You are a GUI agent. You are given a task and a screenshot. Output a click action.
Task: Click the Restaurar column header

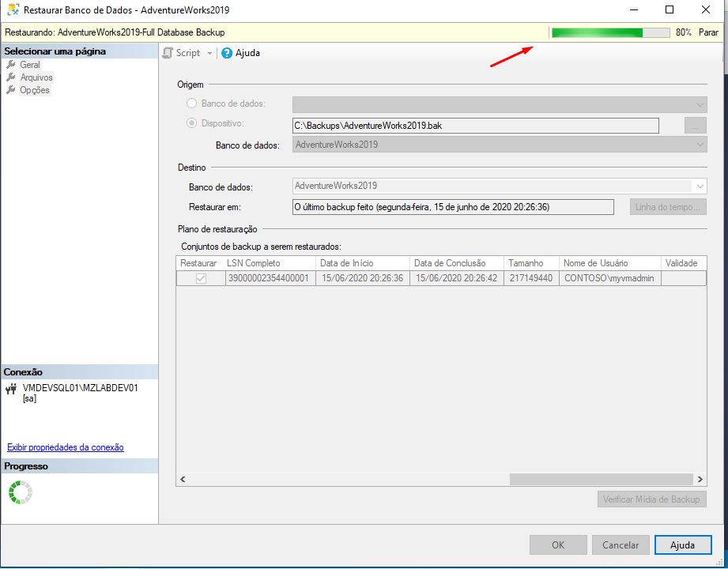coord(201,263)
